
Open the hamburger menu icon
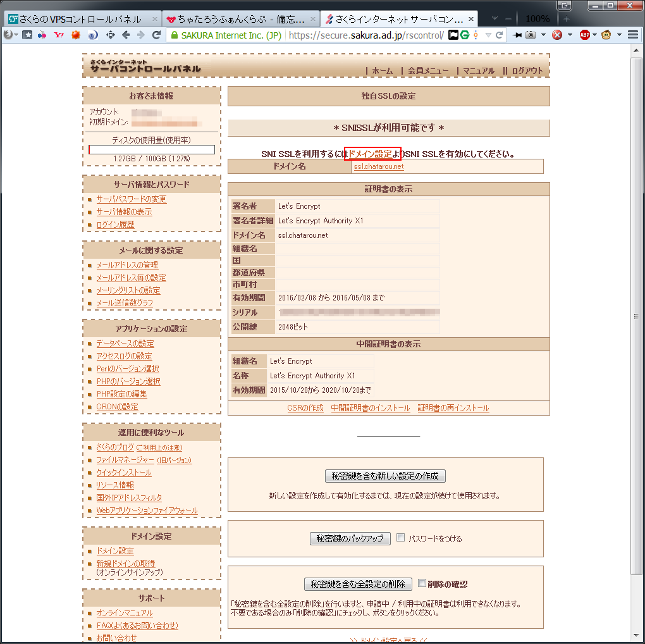coord(632,35)
